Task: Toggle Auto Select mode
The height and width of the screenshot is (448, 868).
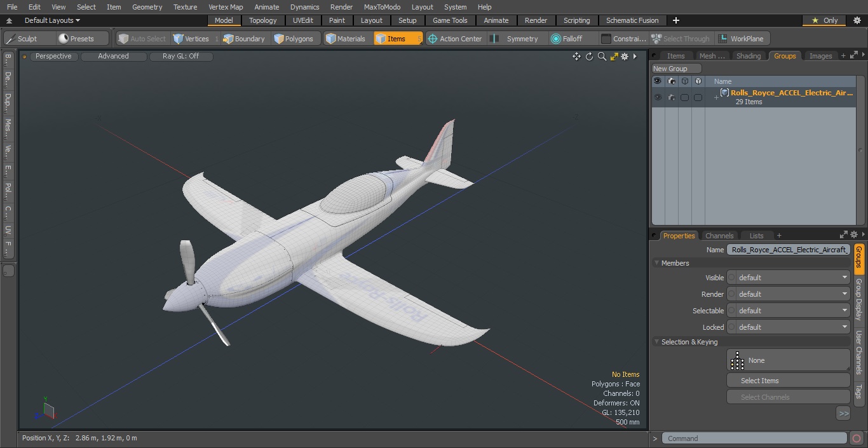Action: pyautogui.click(x=142, y=39)
